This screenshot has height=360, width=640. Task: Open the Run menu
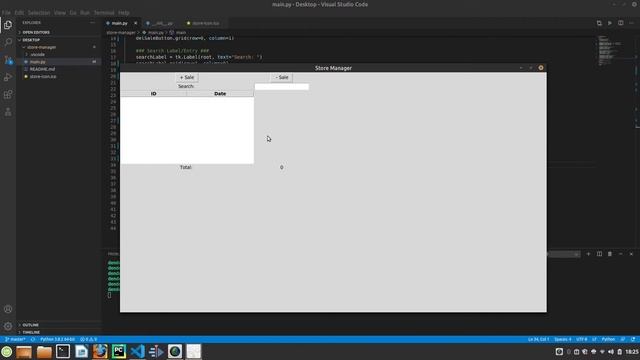coord(85,13)
